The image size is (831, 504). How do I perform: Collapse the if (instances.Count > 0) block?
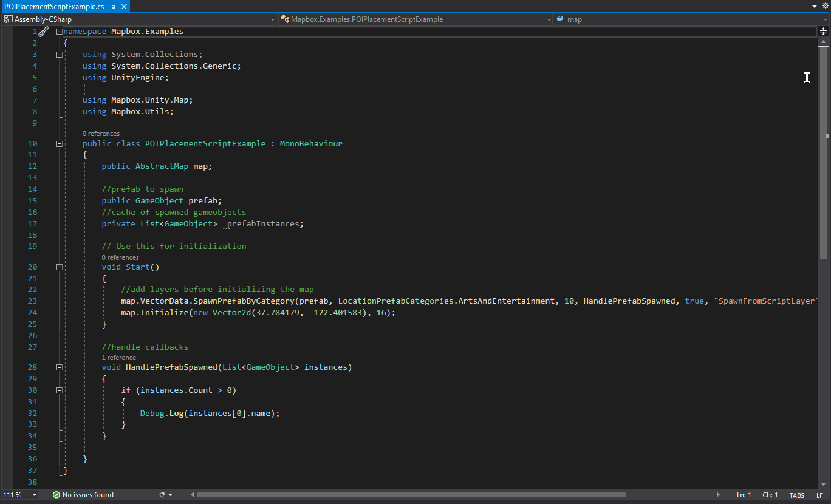click(x=59, y=390)
